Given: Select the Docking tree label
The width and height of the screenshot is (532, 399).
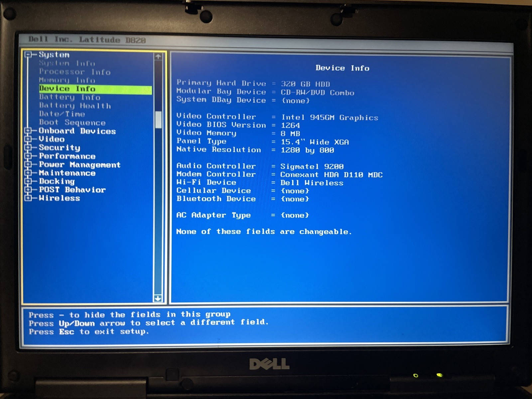Looking at the screenshot, I should pos(57,181).
